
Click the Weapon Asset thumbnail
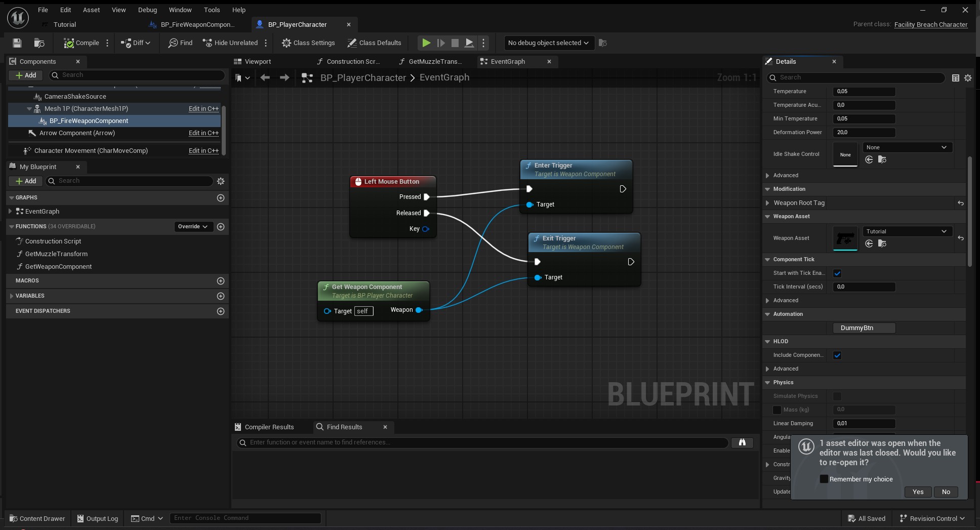click(x=845, y=238)
